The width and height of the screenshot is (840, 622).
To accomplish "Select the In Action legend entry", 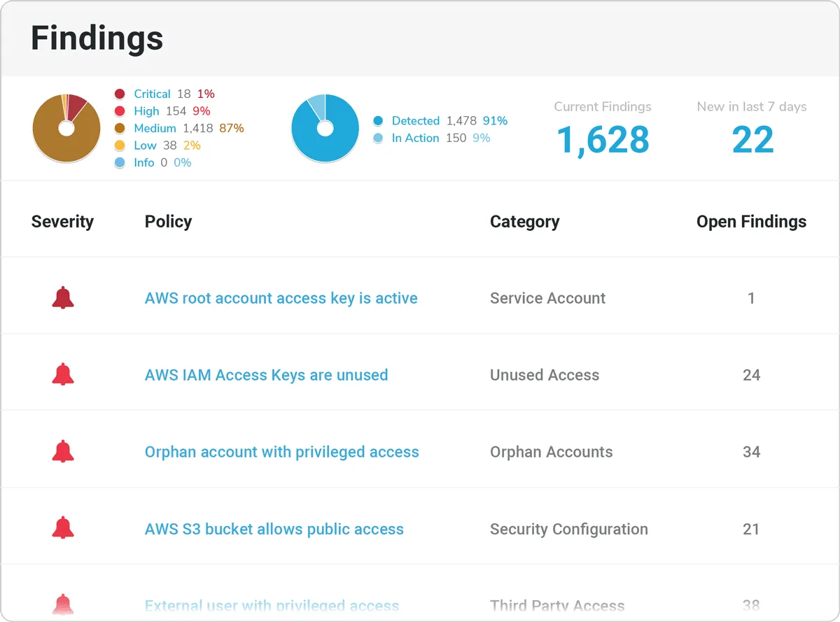I will click(x=415, y=139).
